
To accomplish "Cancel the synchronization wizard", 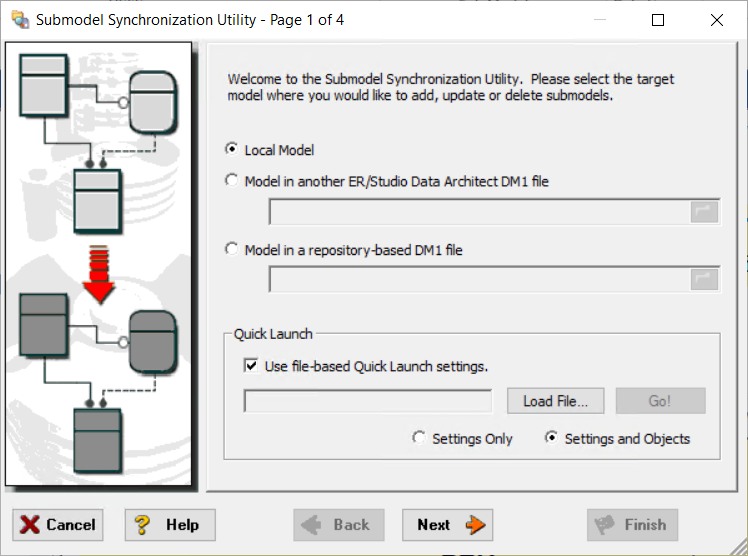I will point(58,525).
